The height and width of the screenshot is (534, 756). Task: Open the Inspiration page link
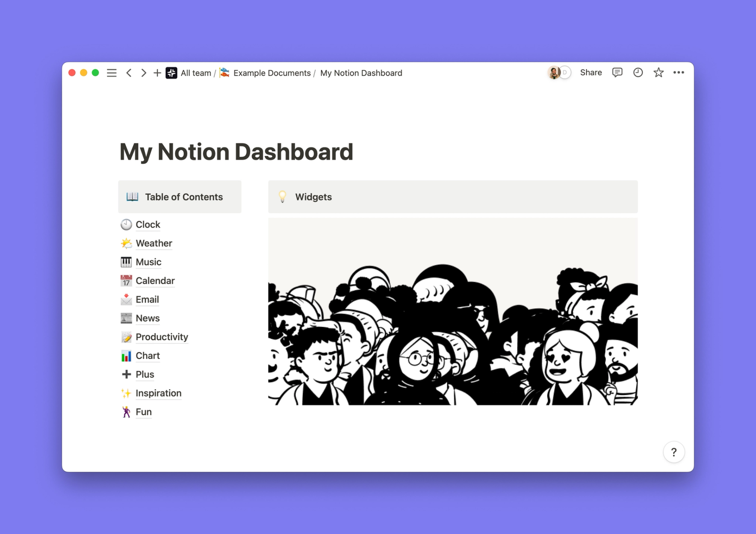click(x=158, y=393)
